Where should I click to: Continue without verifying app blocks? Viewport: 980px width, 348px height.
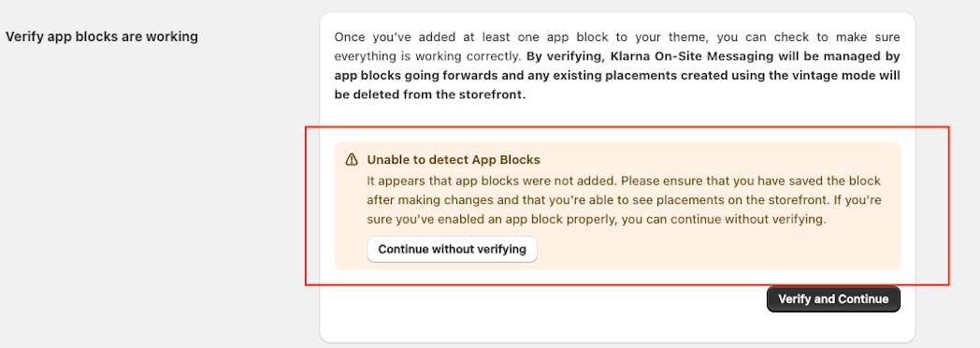coord(452,249)
